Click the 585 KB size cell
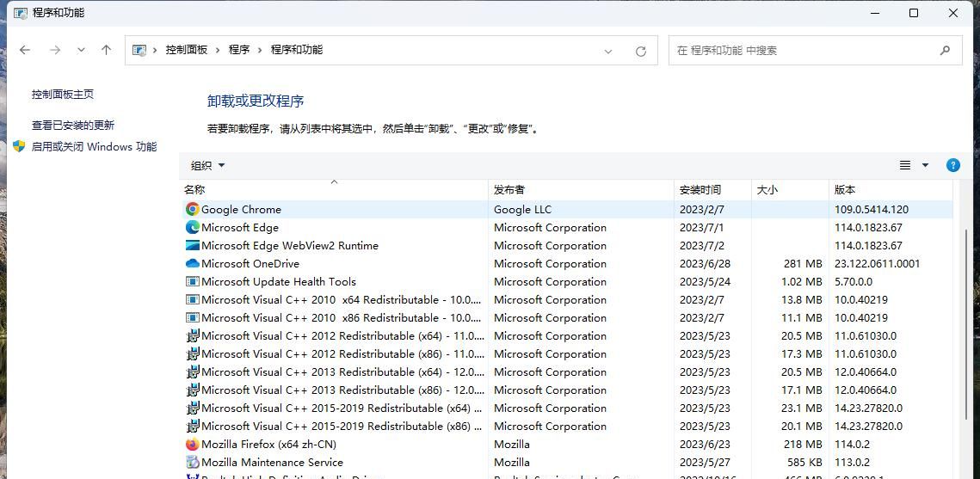The image size is (980, 479). [x=804, y=463]
